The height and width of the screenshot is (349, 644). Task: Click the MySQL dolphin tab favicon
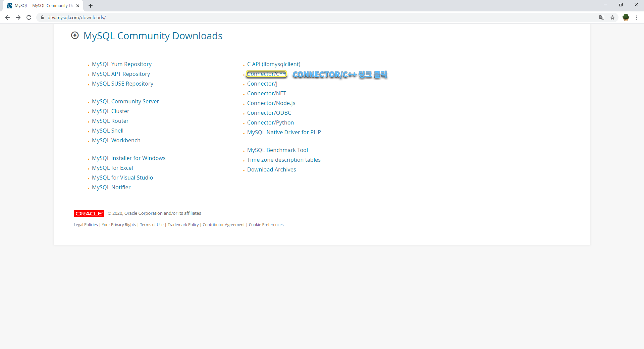pos(9,6)
